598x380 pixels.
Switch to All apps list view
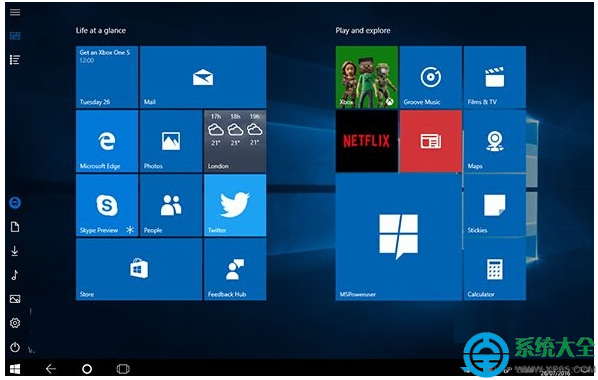tap(15, 60)
